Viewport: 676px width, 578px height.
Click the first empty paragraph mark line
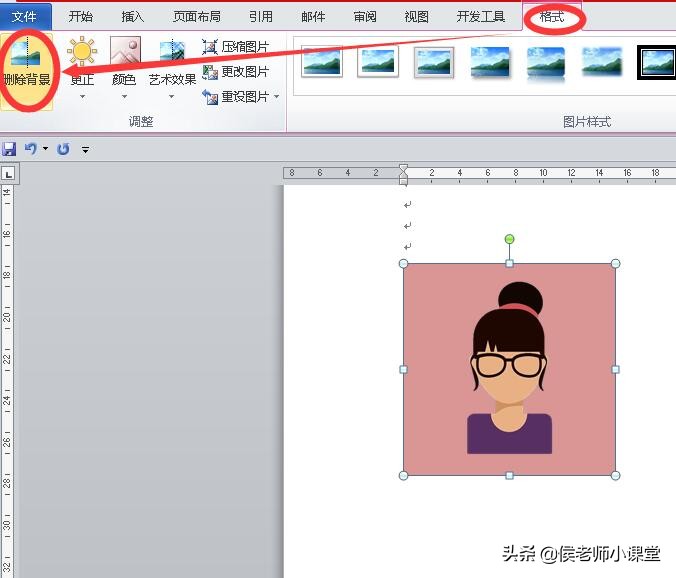point(407,204)
